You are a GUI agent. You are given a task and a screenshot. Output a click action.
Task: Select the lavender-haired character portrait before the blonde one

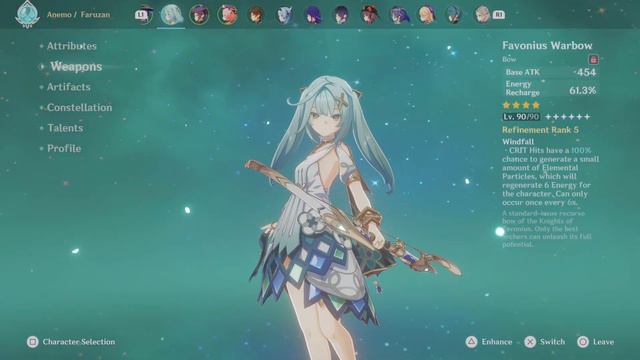pyautogui.click(x=398, y=15)
